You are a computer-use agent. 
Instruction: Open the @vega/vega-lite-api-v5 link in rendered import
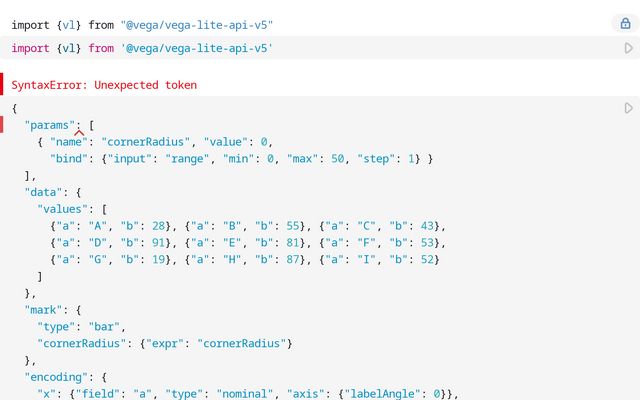tap(197, 25)
